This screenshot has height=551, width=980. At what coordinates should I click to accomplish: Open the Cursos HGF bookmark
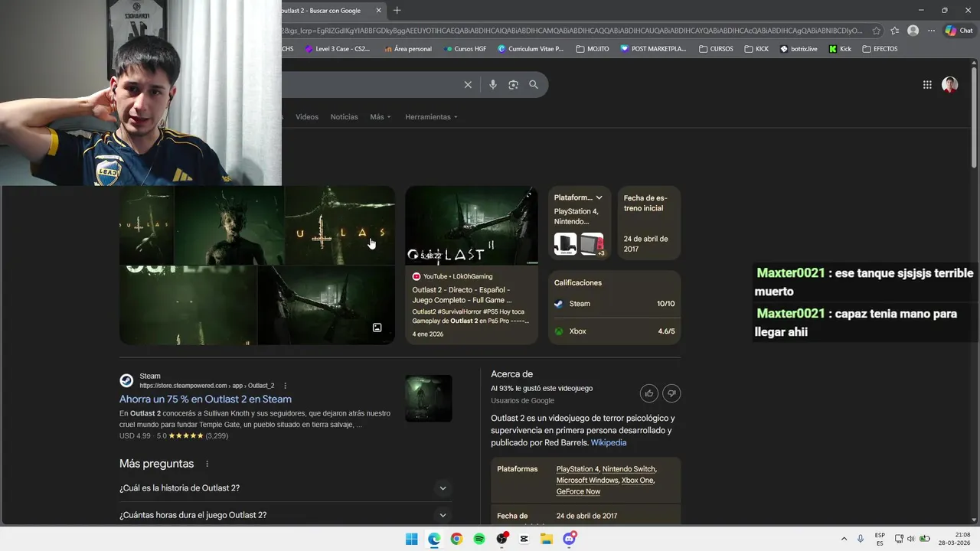[465, 49]
